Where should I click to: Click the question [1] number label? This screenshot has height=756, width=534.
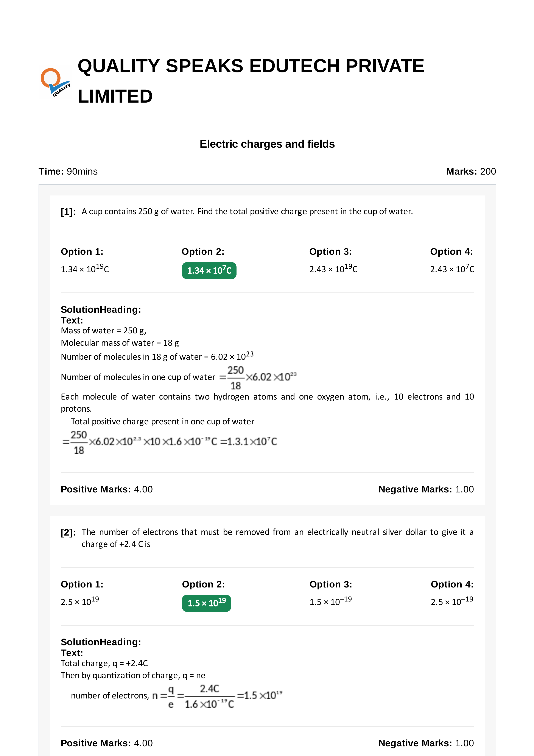pos(68,212)
